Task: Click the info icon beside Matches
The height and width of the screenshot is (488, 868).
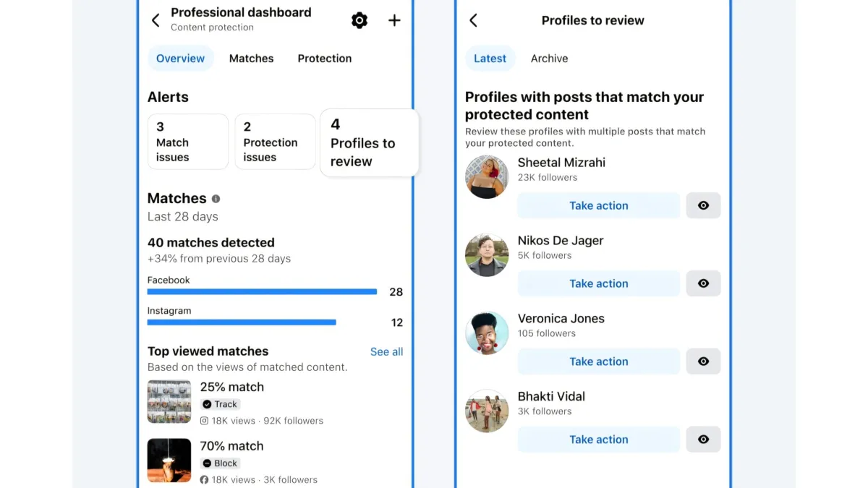Action: pos(216,199)
